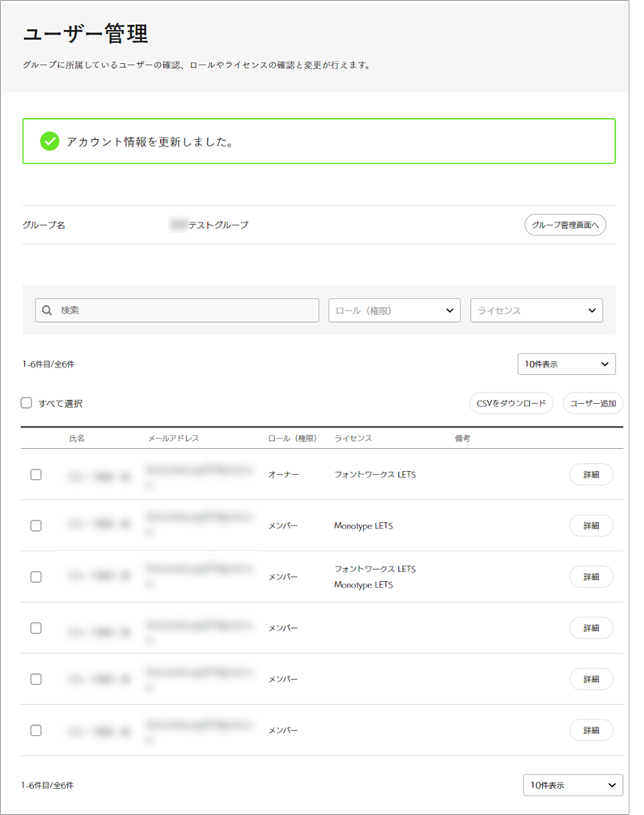Select the Monotype LETS member row checkbox
The height and width of the screenshot is (815, 644).
pos(36,526)
